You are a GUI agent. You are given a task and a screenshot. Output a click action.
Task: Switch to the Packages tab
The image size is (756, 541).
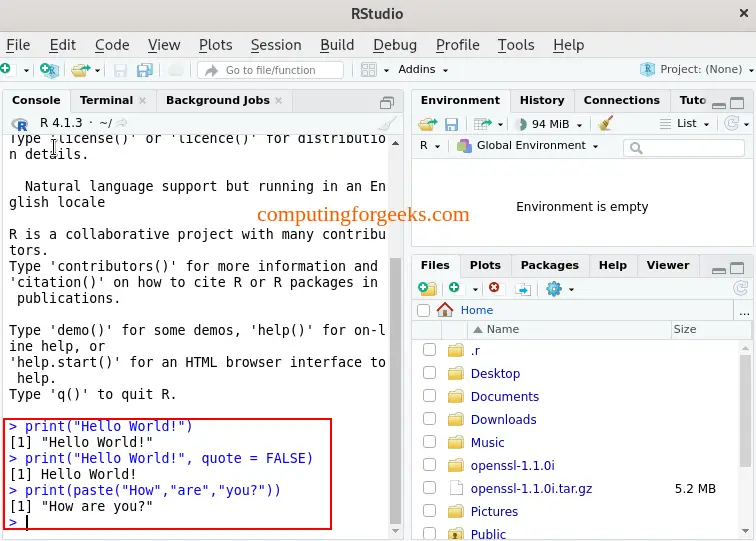point(550,265)
